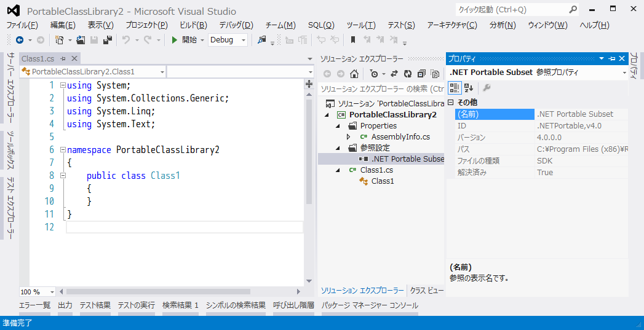Open the ファイル(F) menu
Viewport: 644px width, 330px height.
[22, 25]
